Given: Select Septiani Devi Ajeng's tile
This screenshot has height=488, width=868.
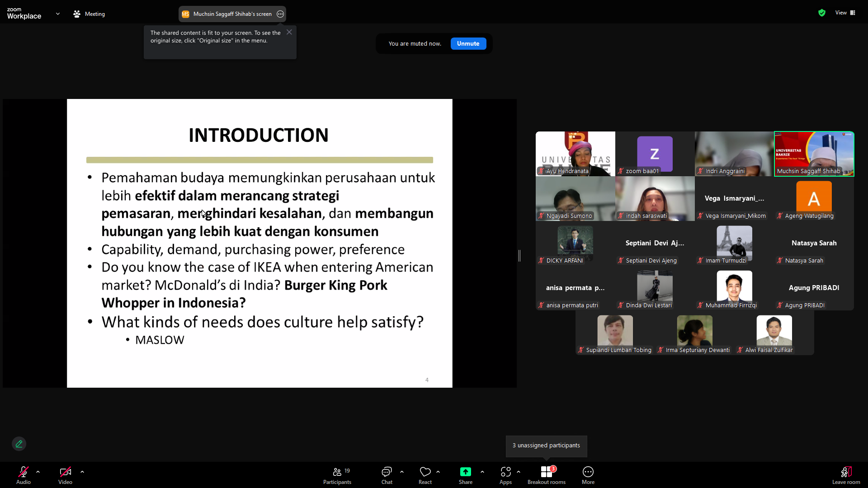Looking at the screenshot, I should point(655,243).
